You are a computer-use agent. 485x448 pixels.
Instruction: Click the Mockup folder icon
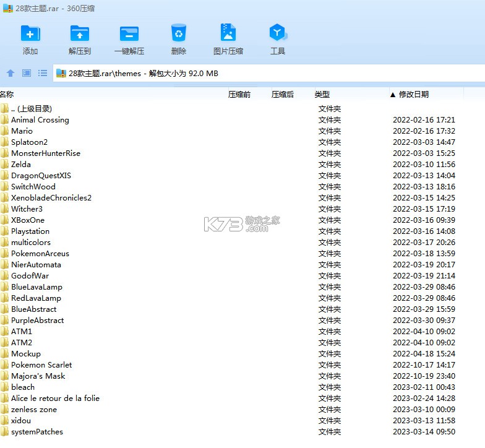click(x=5, y=354)
